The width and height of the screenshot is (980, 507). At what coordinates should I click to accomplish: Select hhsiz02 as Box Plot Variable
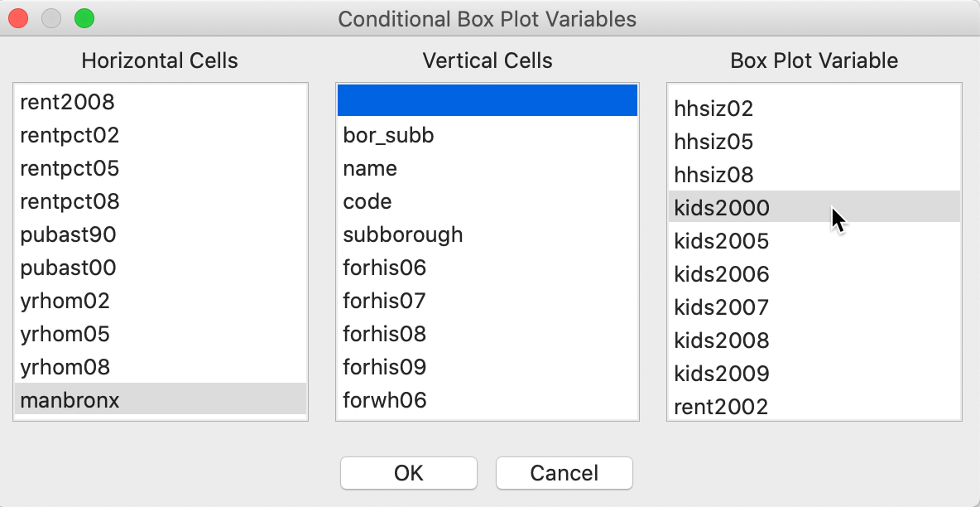click(714, 109)
